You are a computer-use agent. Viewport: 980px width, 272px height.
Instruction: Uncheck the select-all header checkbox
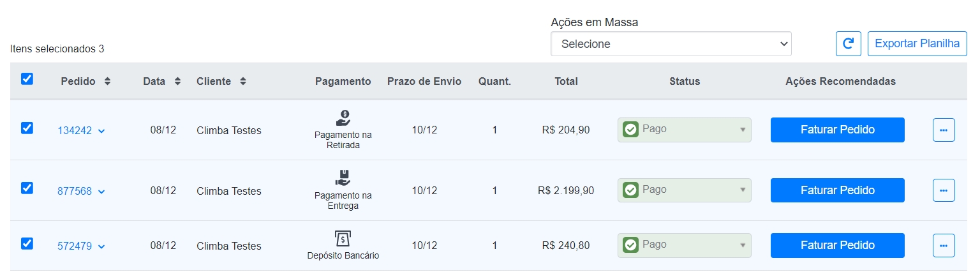27,79
